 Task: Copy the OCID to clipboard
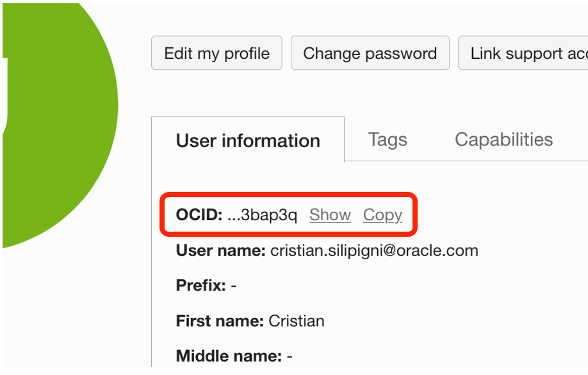pyautogui.click(x=382, y=215)
